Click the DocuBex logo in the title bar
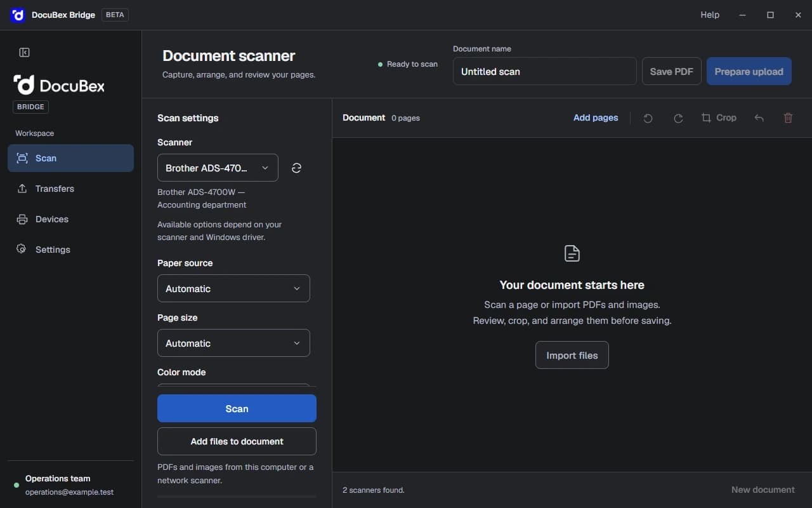The height and width of the screenshot is (508, 812). click(18, 15)
